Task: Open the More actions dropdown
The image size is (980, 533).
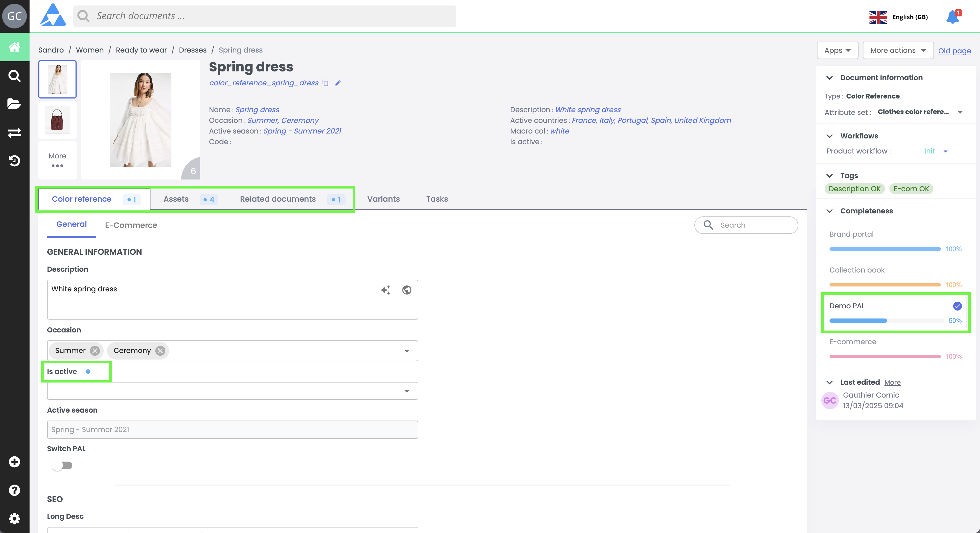Action: pos(898,50)
